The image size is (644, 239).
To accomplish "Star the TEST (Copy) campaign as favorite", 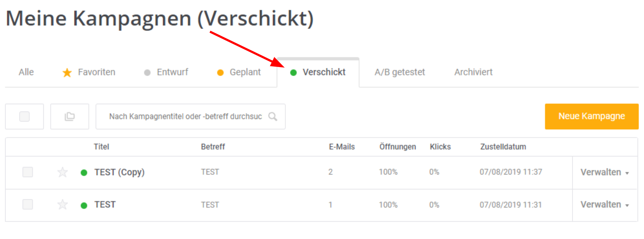I will coord(63,172).
